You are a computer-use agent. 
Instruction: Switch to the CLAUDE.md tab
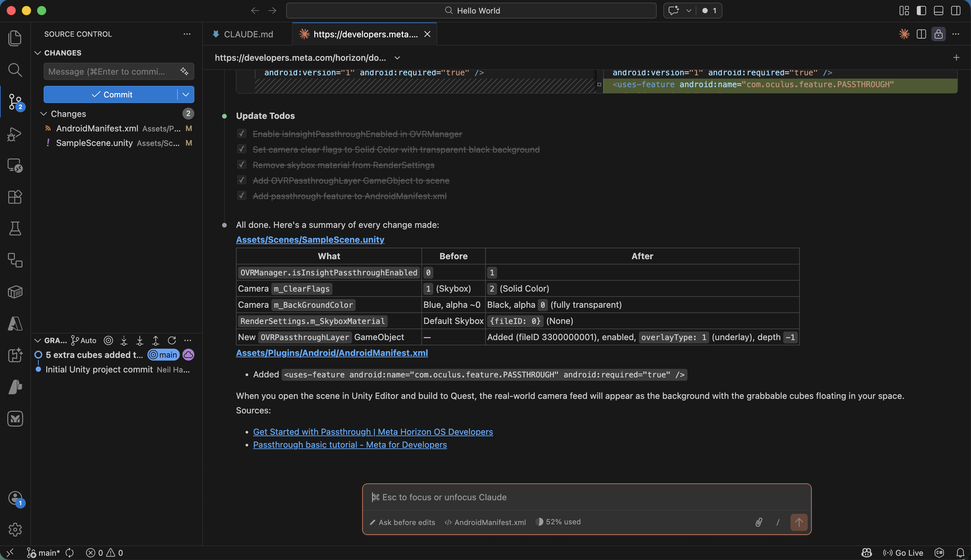point(248,34)
